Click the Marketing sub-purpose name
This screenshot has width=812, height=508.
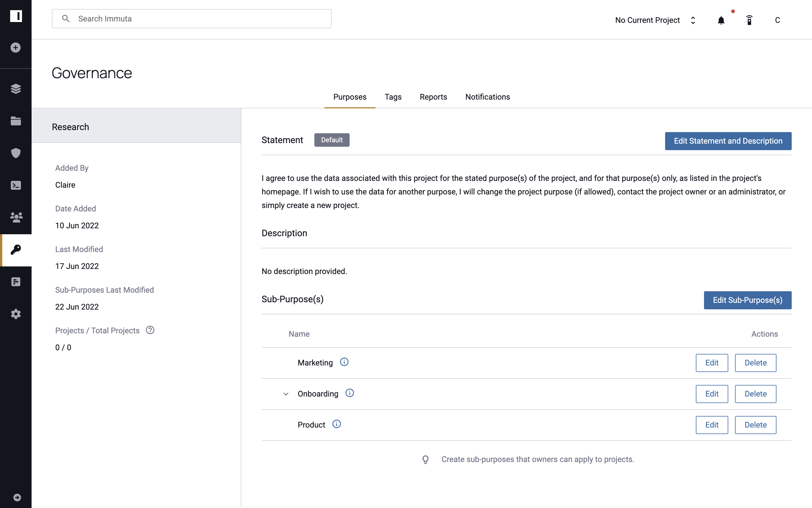(315, 363)
